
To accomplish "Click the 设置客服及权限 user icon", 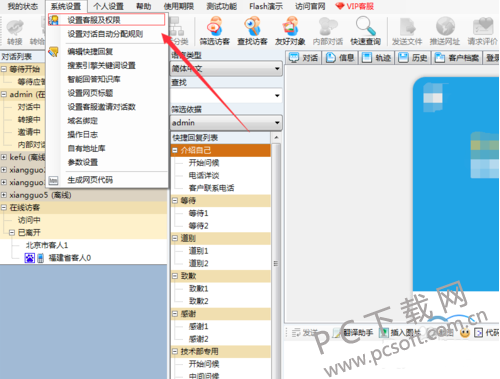I will (54, 20).
